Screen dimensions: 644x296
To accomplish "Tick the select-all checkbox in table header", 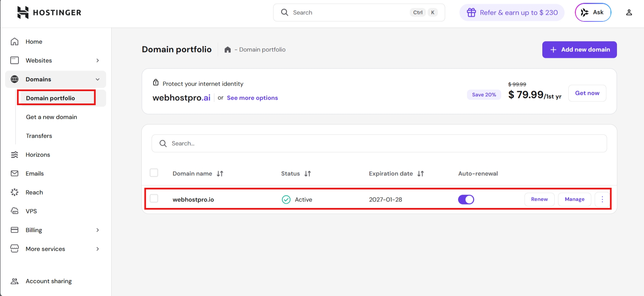I will point(154,173).
